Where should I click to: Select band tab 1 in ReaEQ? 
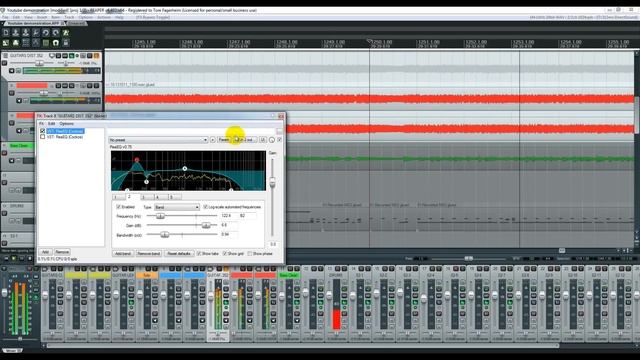pyautogui.click(x=118, y=197)
